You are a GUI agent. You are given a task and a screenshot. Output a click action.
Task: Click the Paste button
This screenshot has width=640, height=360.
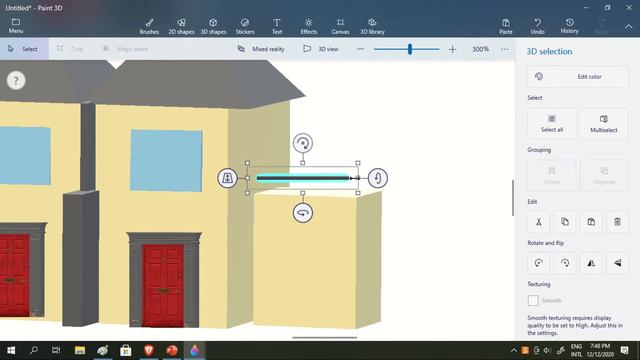click(x=506, y=26)
